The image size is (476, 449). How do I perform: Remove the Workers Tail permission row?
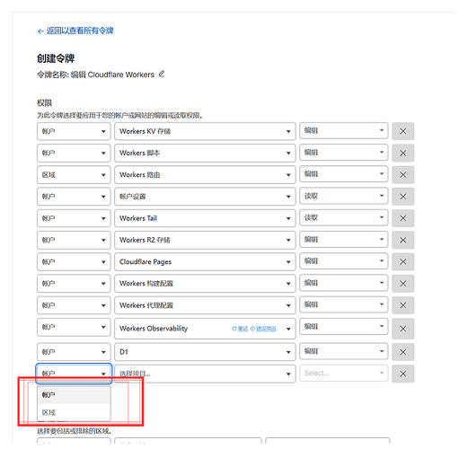403,218
